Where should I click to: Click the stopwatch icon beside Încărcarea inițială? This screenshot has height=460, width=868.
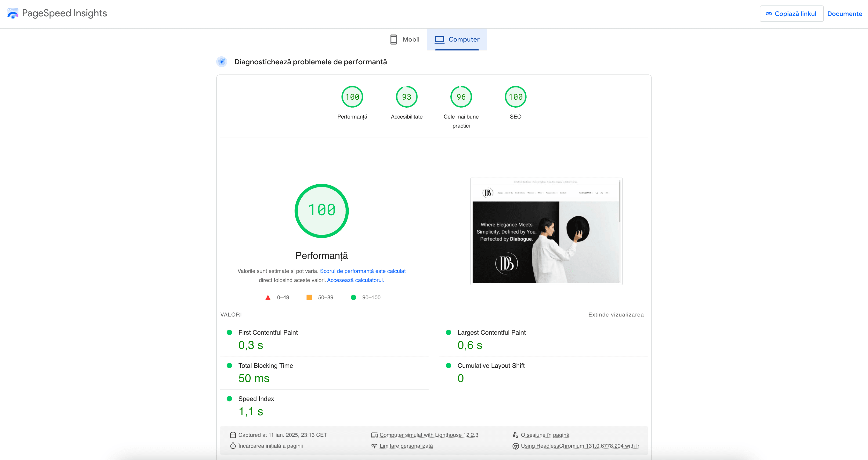pos(233,446)
